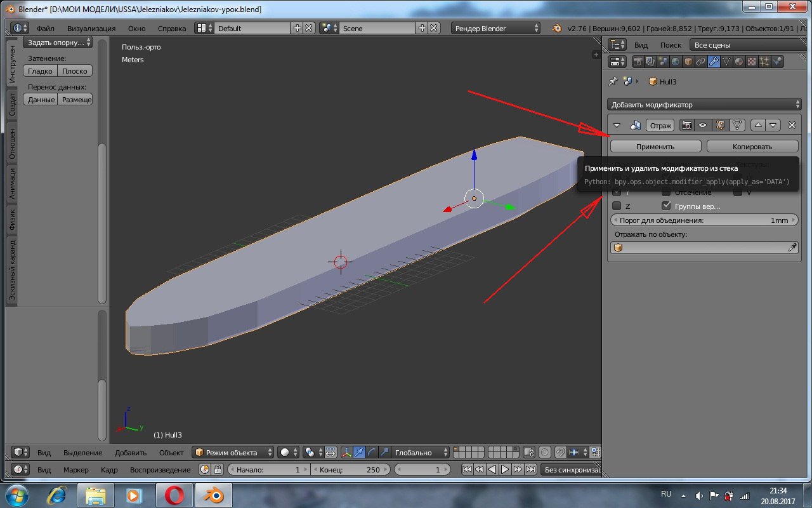Open the Constraints properties tab
Viewport: 812px width, 508px height.
pos(701,62)
